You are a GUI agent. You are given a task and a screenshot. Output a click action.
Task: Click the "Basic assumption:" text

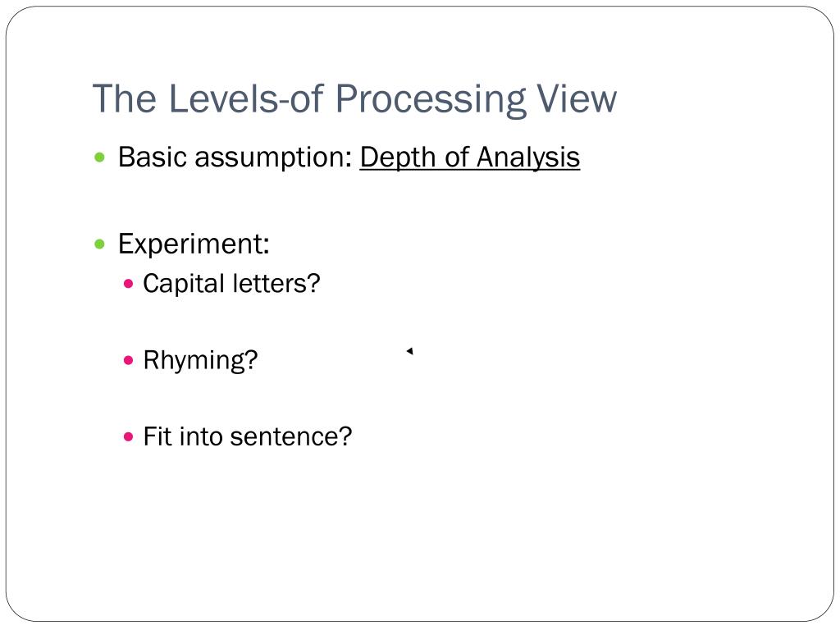click(x=235, y=157)
